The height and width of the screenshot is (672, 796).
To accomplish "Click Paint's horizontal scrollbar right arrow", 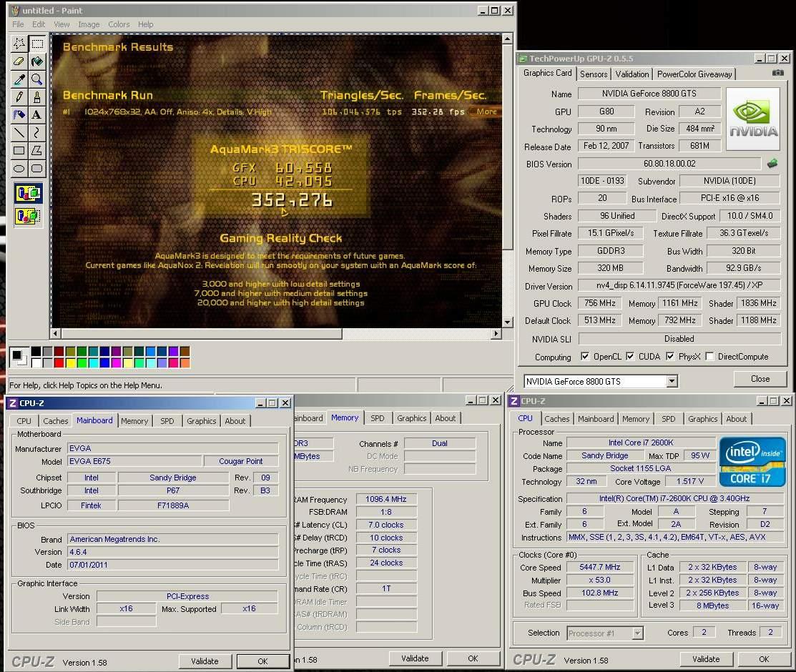I will [x=496, y=333].
